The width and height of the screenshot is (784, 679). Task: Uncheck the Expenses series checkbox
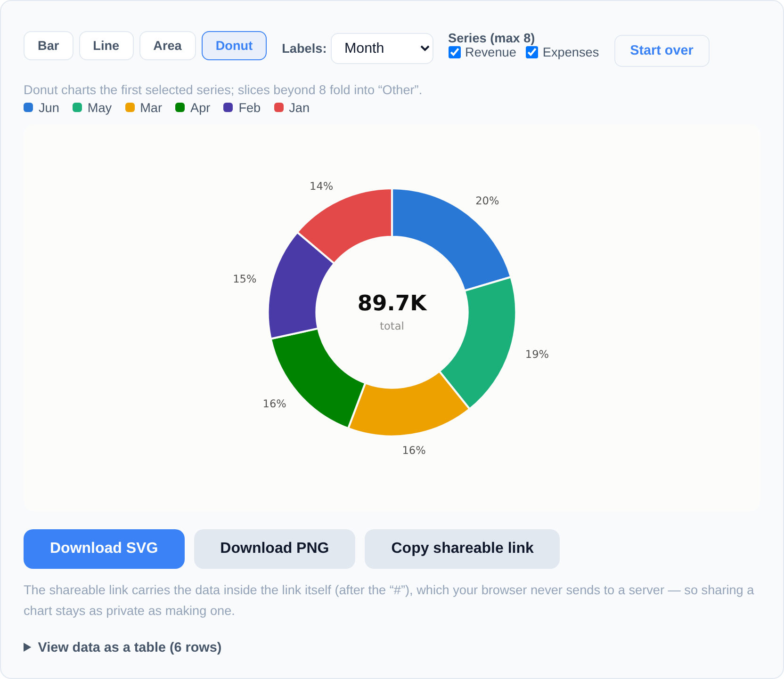(x=532, y=52)
